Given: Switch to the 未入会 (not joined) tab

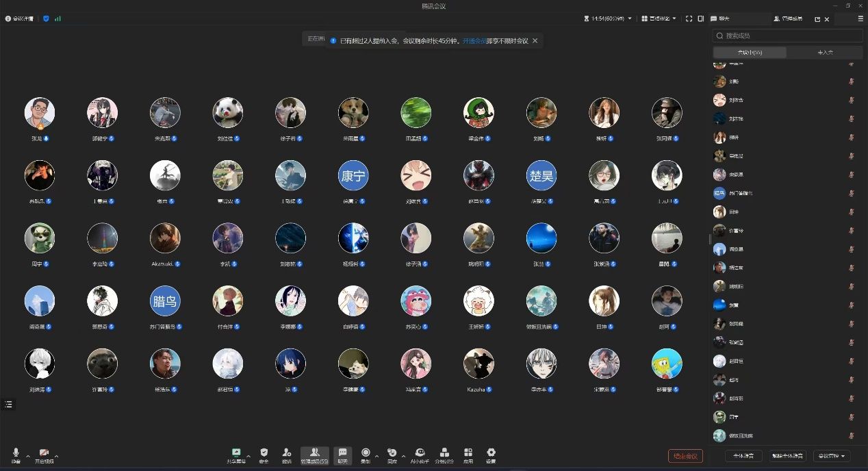Looking at the screenshot, I should pyautogui.click(x=824, y=53).
